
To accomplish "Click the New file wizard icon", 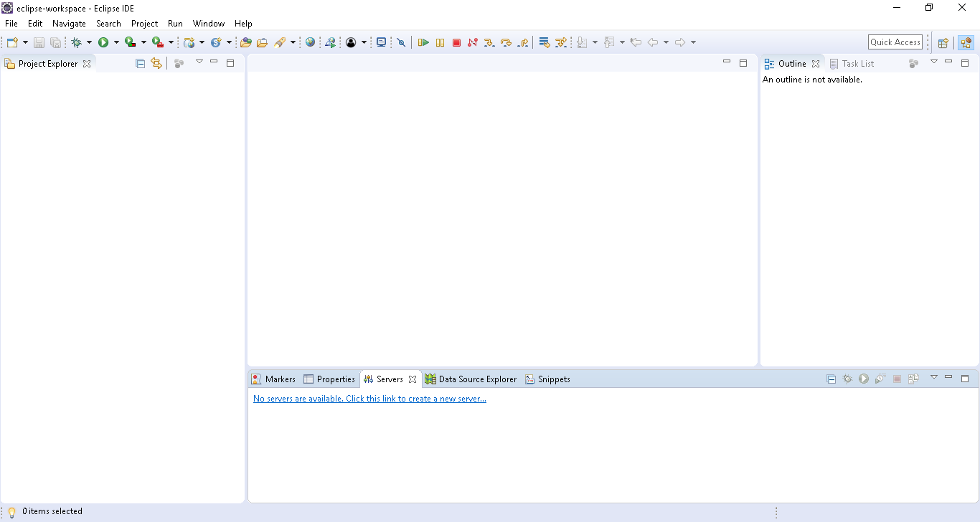I will coord(12,42).
